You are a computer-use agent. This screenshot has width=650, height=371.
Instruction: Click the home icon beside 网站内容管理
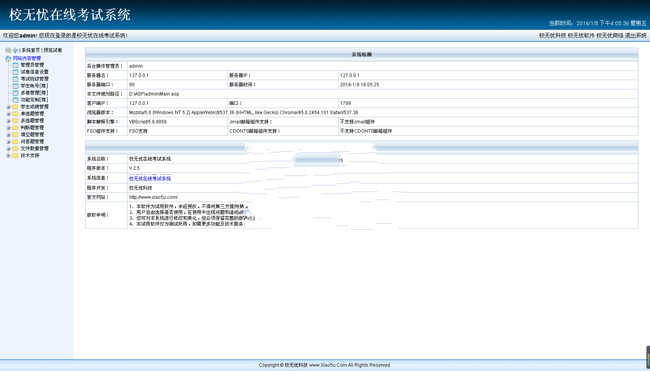8,58
